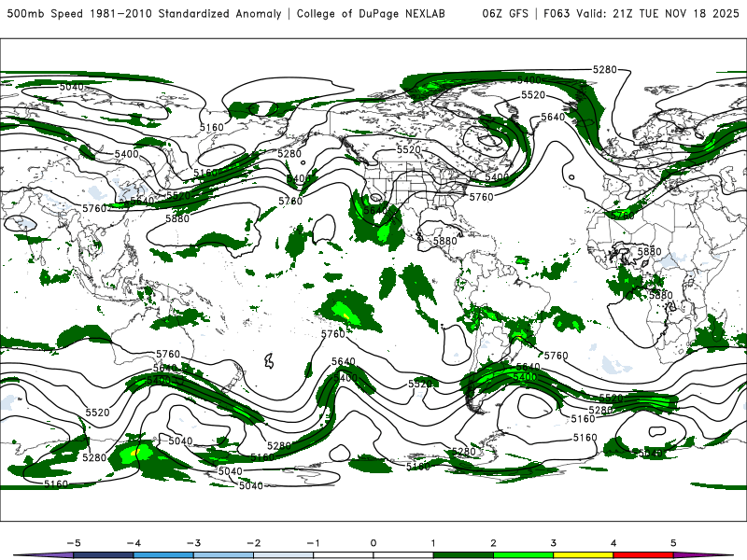
Task: Click the '-5' colorbar tick label
Action: click(74, 543)
